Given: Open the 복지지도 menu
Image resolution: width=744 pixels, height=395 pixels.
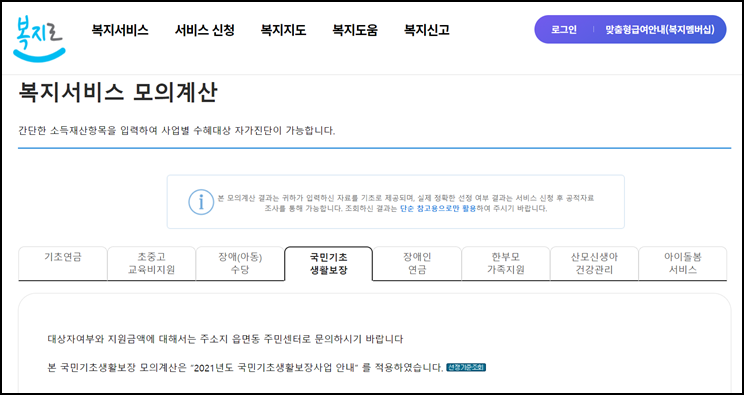Looking at the screenshot, I should point(283,30).
